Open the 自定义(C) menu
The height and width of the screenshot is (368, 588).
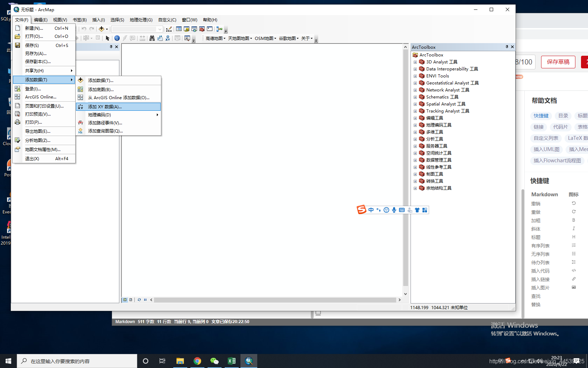[x=167, y=20]
